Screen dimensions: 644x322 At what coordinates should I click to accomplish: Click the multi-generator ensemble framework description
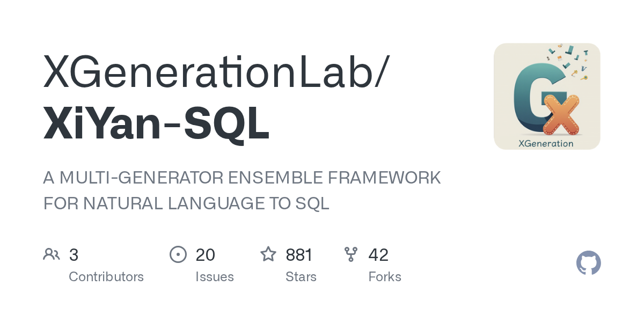coord(242,191)
